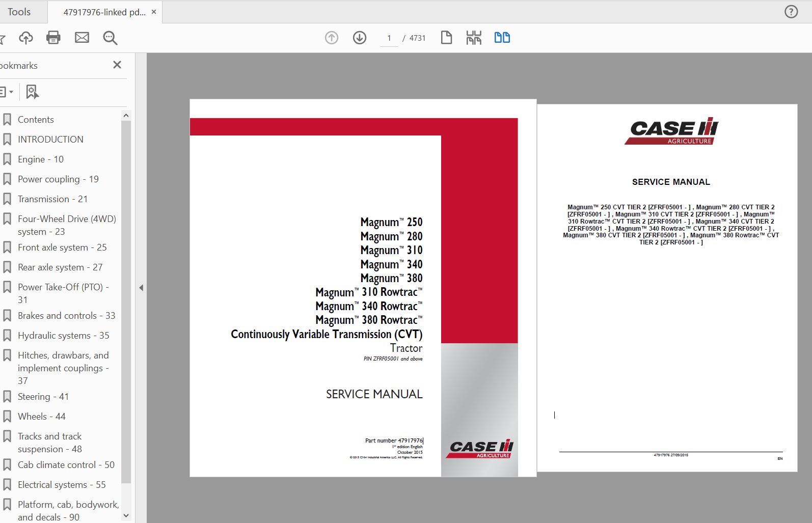Close the 47917976-linked pdf tab
Screen dimensions: 812x523
[154, 12]
